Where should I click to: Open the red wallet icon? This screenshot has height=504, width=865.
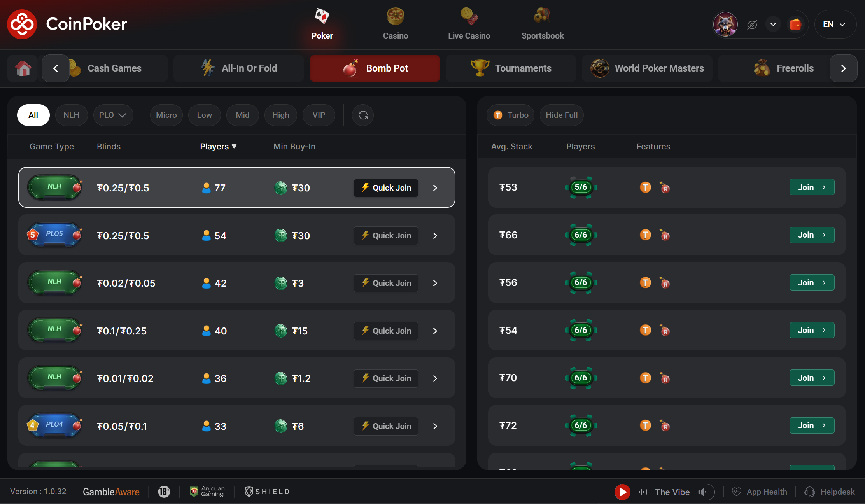[x=795, y=24]
